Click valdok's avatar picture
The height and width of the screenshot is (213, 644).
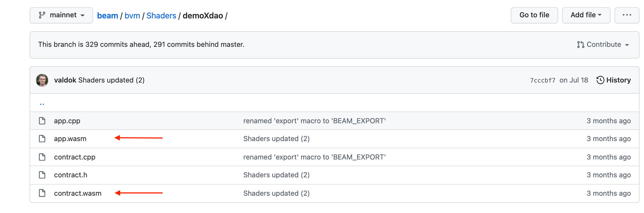coord(42,80)
